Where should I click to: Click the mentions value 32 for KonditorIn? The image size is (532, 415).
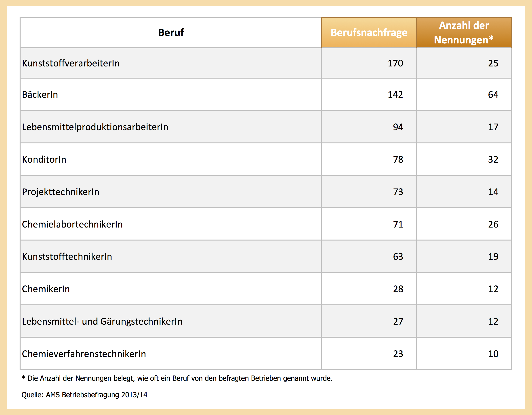[493, 160]
